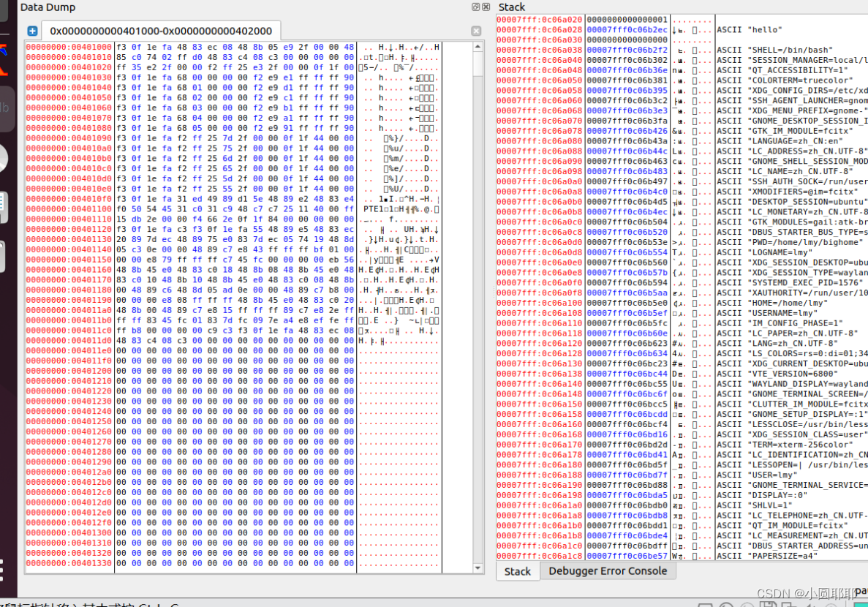This screenshot has width=868, height=607.
Task: Click ASCII column text 'PTE1' in dump
Action: pos(373,209)
